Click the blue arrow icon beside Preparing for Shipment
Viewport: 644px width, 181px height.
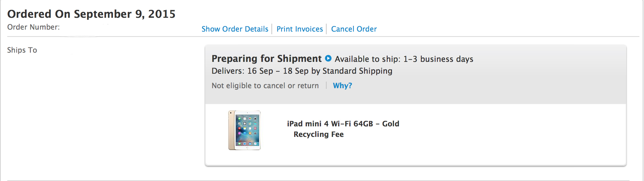coord(328,58)
